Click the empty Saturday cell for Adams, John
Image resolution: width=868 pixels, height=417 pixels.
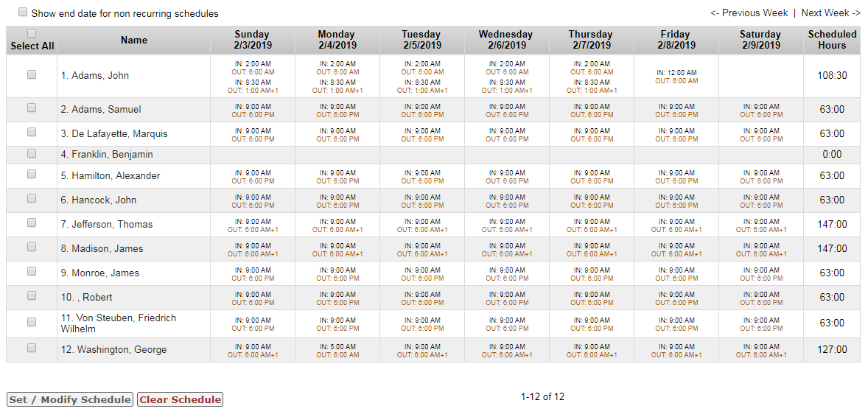tap(761, 77)
